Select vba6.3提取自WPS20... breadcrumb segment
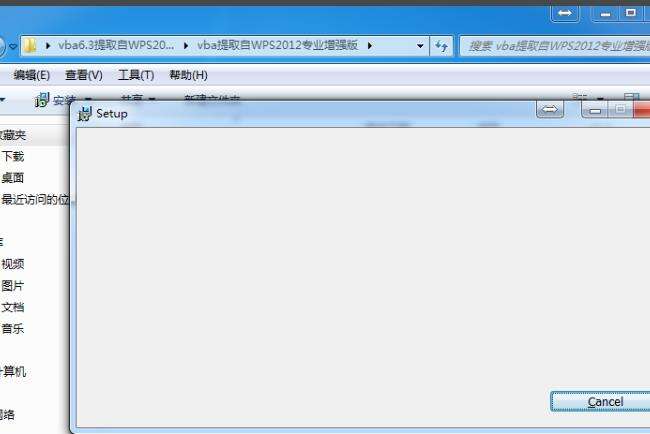The height and width of the screenshot is (434, 650). point(116,45)
